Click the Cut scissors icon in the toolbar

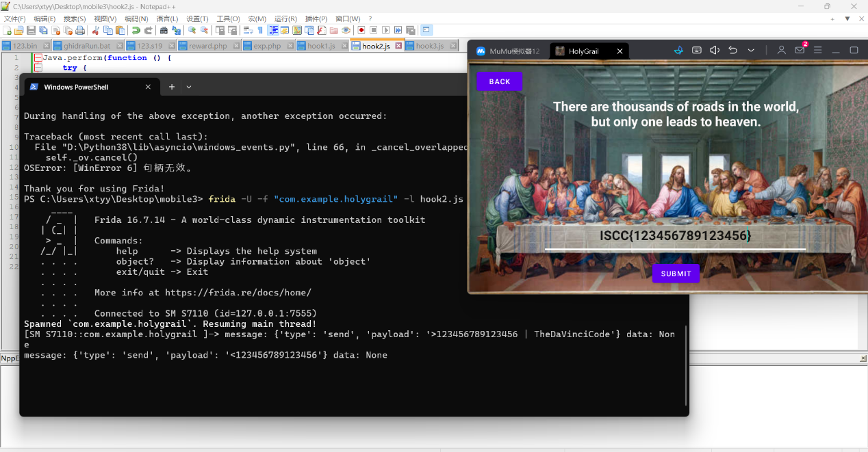click(95, 30)
